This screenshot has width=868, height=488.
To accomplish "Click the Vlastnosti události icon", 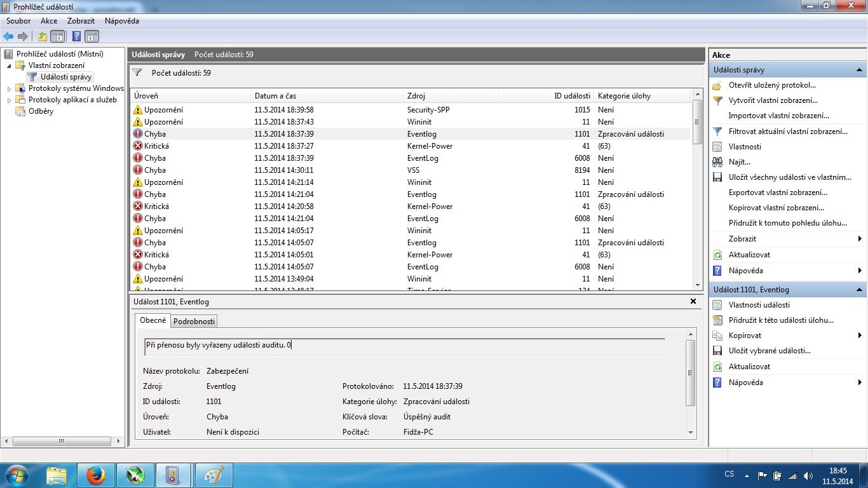I will pyautogui.click(x=717, y=305).
